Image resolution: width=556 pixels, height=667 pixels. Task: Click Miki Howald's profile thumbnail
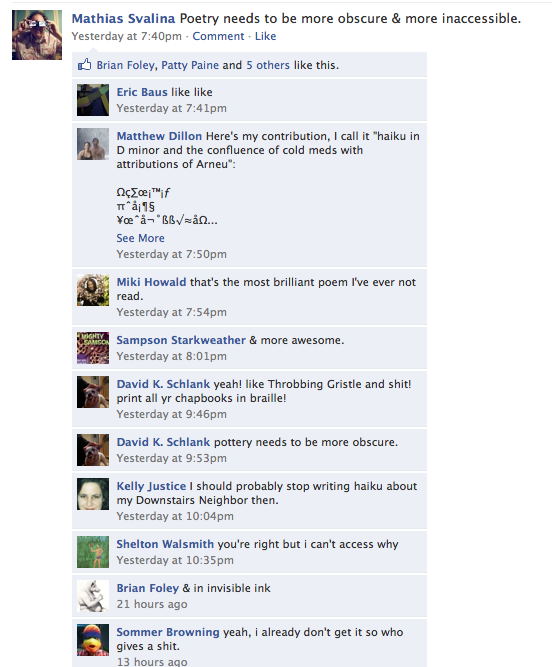point(93,290)
